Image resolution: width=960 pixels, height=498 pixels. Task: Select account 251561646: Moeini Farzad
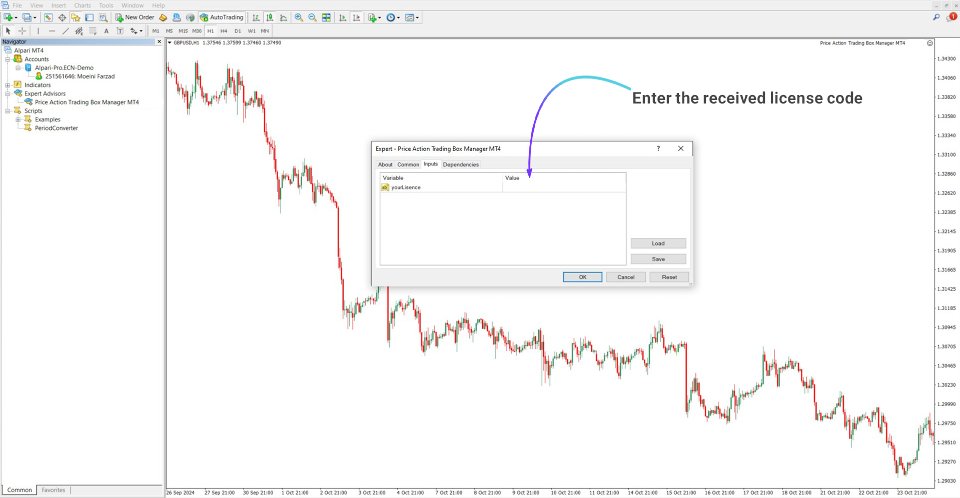coord(80,77)
